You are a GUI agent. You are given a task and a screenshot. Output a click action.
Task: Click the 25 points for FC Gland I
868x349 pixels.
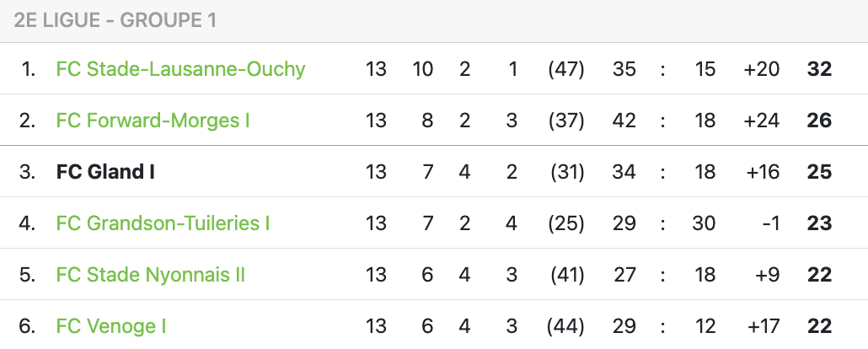pyautogui.click(x=819, y=172)
